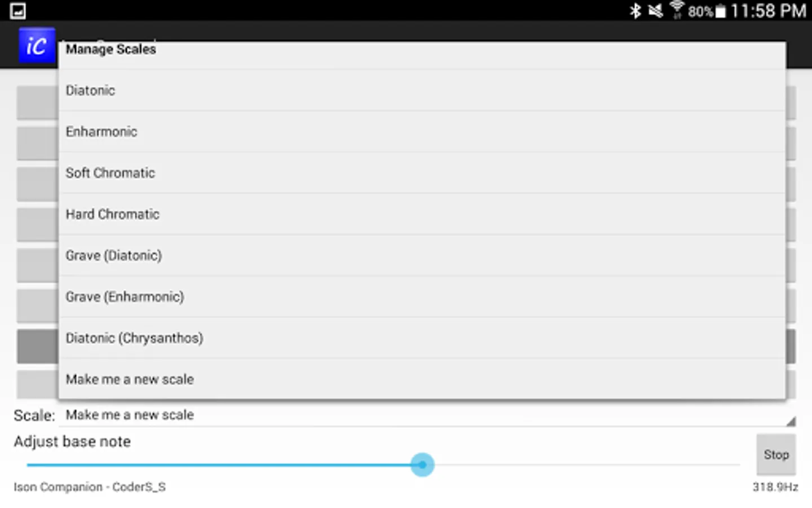Image resolution: width=812 pixels, height=508 pixels.
Task: Tap the Wi-Fi signal status icon
Action: [677, 10]
